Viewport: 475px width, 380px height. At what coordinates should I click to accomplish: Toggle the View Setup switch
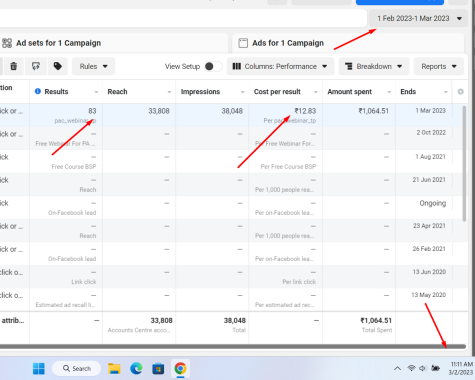pyautogui.click(x=213, y=66)
